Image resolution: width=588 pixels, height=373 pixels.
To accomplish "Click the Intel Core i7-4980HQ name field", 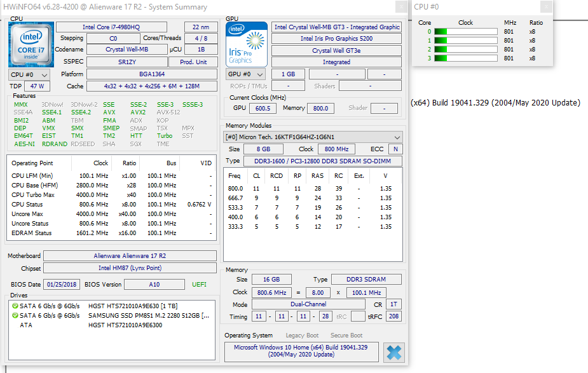I will [x=111, y=27].
